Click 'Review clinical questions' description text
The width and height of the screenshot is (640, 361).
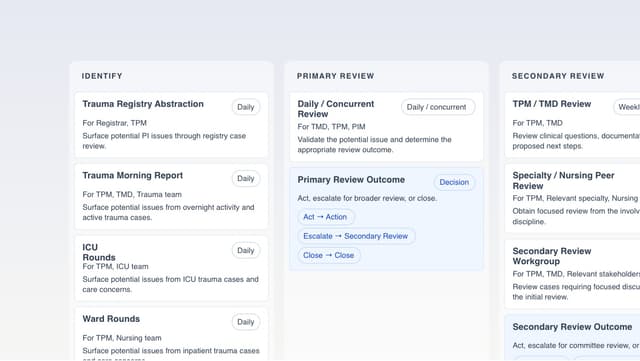(576, 141)
